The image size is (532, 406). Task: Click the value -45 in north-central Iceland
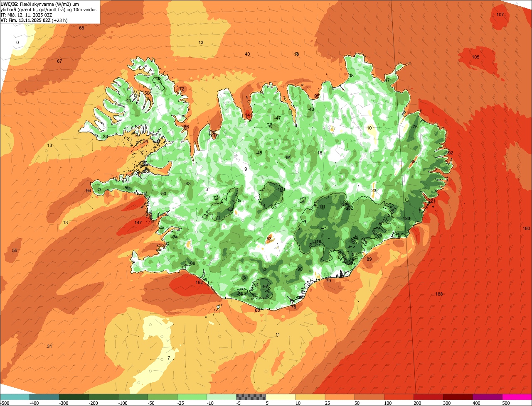point(259,153)
